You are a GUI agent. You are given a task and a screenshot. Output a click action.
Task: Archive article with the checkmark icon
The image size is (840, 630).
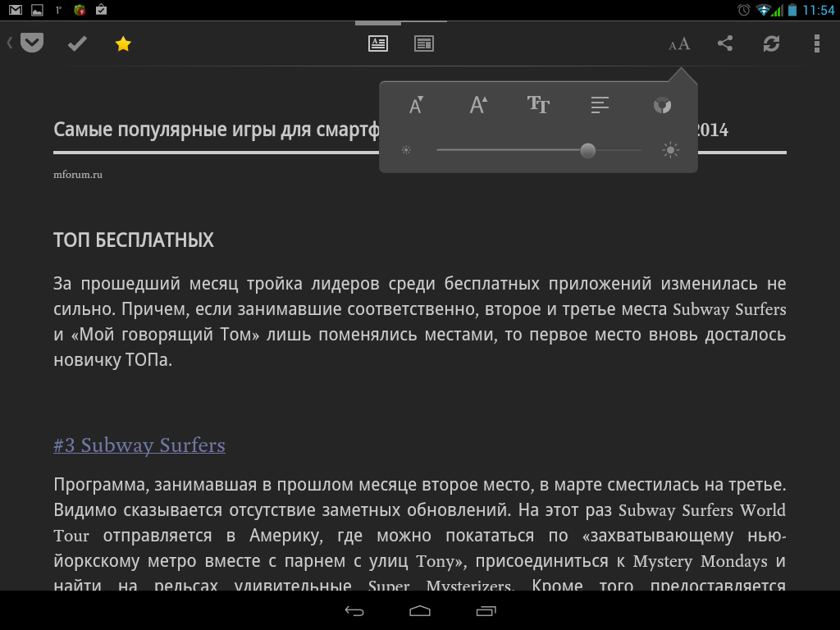[x=77, y=43]
